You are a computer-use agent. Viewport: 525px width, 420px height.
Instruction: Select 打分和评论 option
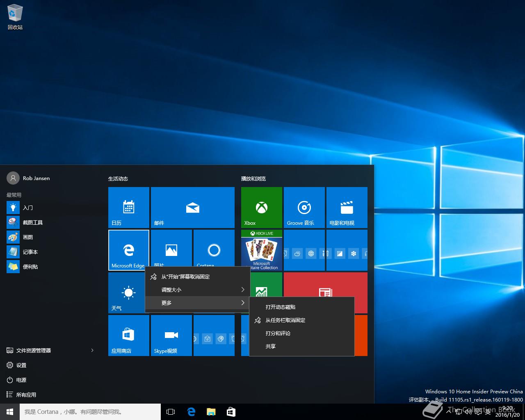[x=302, y=333]
